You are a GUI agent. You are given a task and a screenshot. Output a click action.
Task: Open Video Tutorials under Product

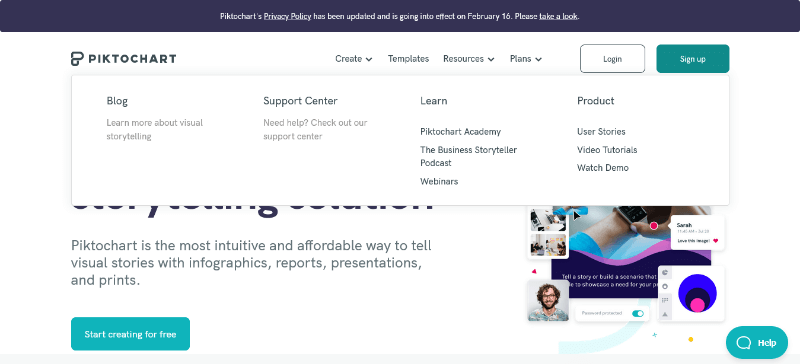[607, 150]
